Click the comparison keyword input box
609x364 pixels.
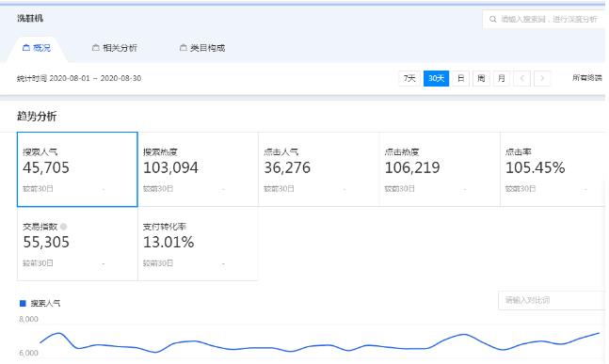[552, 300]
